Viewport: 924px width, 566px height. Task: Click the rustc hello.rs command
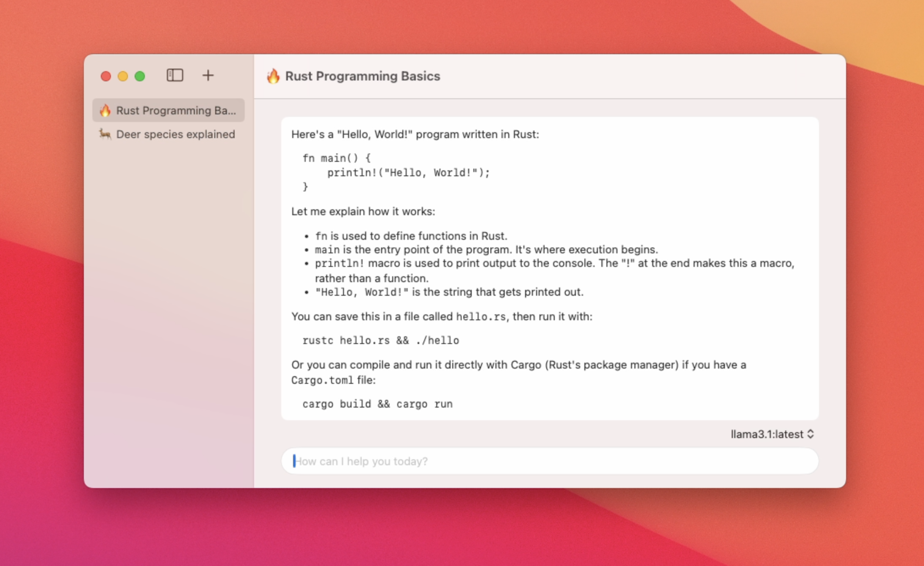(380, 341)
